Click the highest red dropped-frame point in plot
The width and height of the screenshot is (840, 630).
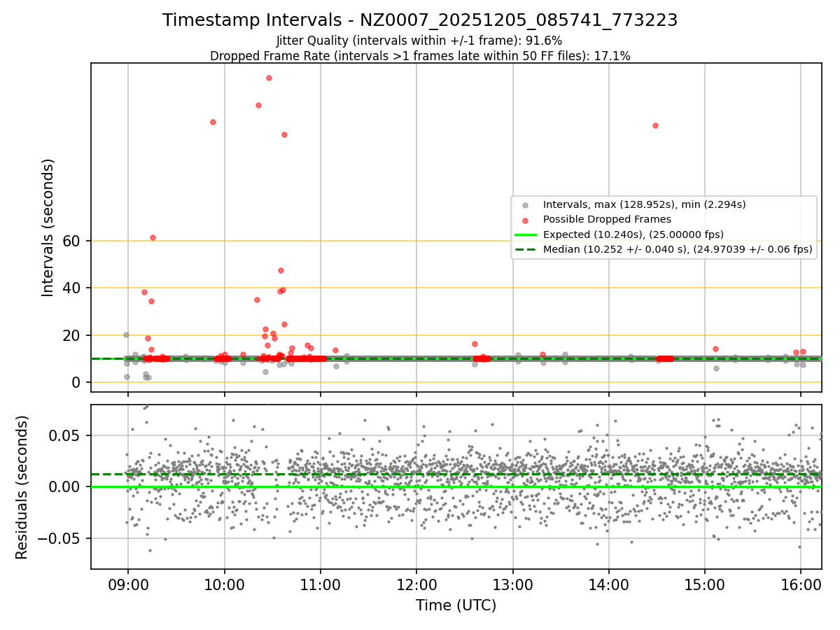269,78
